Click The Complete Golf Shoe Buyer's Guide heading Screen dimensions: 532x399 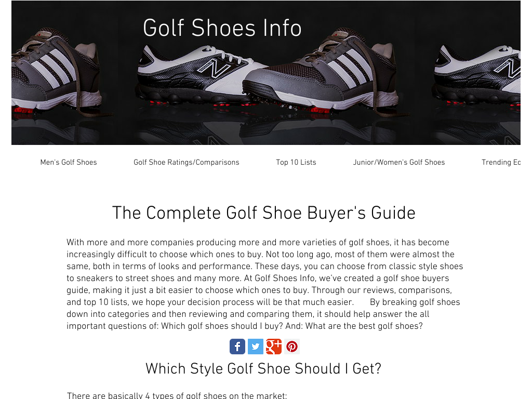263,213
